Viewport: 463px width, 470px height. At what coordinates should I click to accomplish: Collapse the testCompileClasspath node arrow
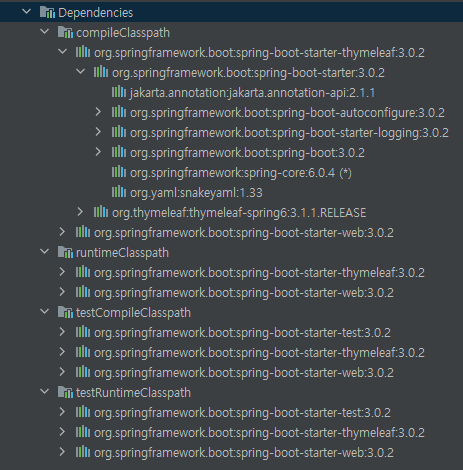(x=44, y=312)
